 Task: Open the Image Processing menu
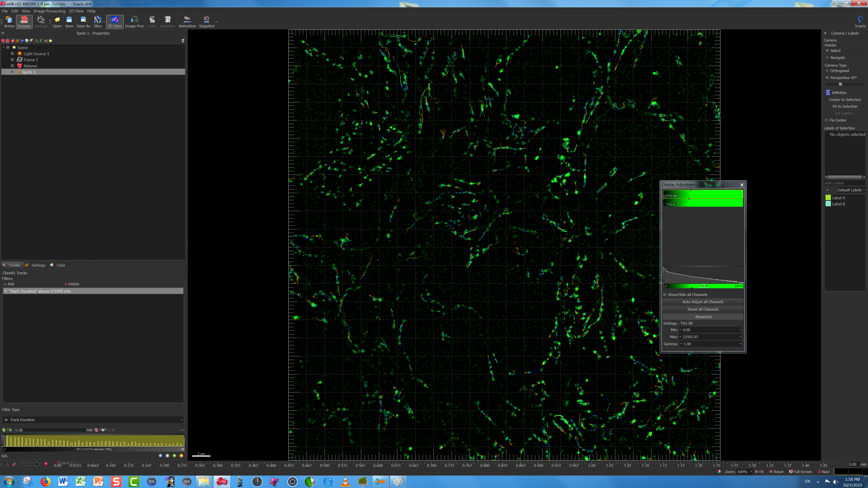49,11
